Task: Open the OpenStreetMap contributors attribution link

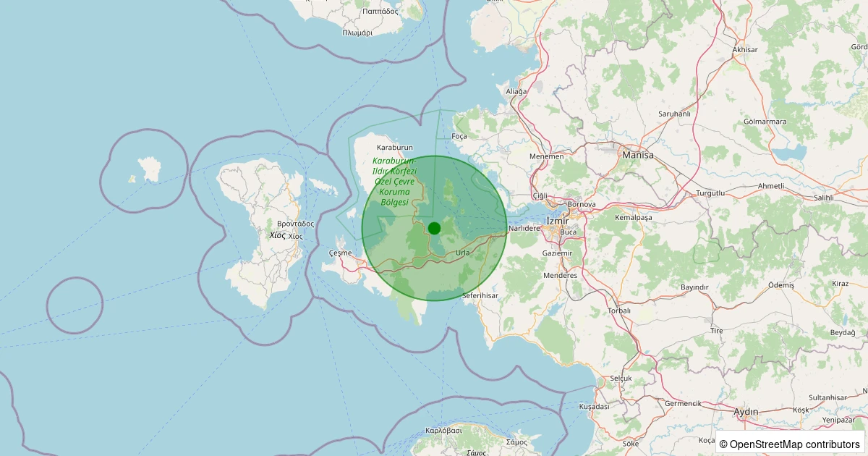Action: click(794, 444)
